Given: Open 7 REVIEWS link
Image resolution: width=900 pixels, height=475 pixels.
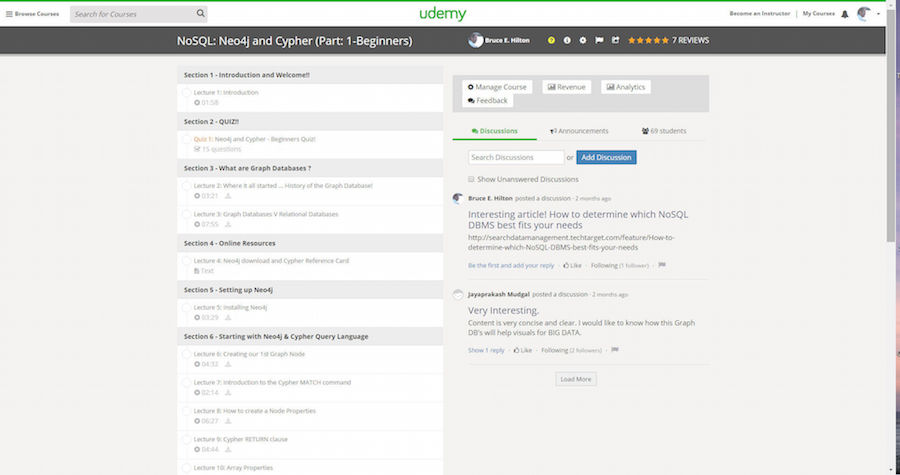Looking at the screenshot, I should (690, 41).
